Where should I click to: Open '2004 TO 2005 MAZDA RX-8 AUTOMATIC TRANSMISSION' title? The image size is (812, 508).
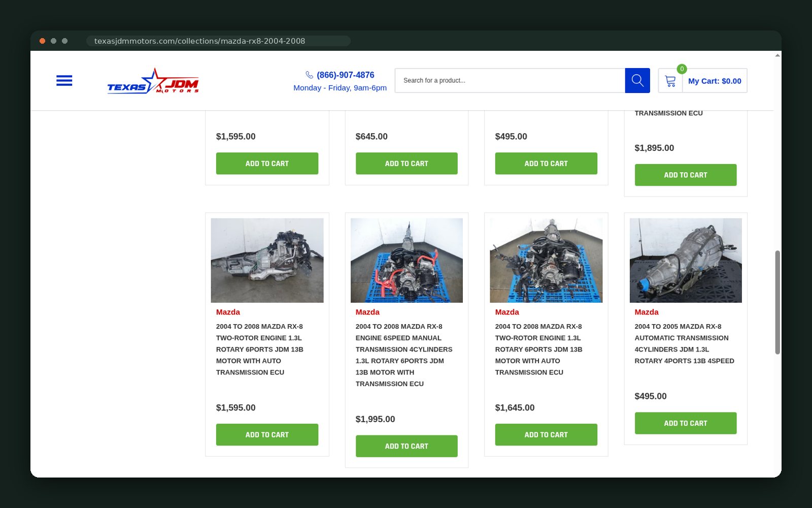[x=684, y=343]
